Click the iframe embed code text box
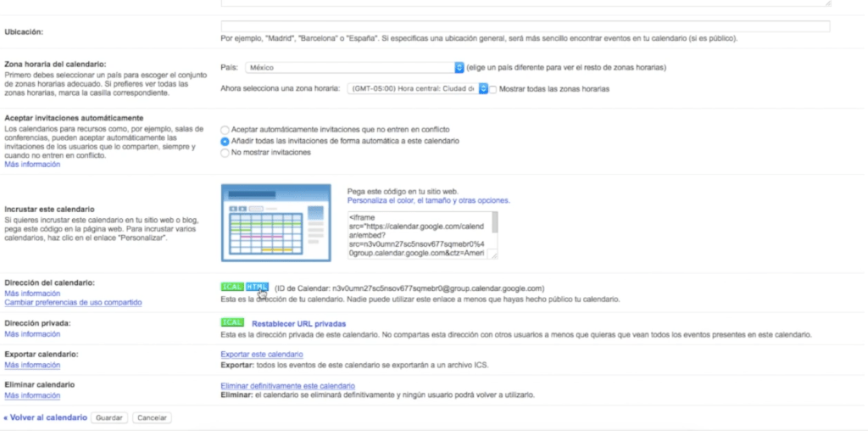Viewport: 868px width, 431px height. pyautogui.click(x=420, y=234)
